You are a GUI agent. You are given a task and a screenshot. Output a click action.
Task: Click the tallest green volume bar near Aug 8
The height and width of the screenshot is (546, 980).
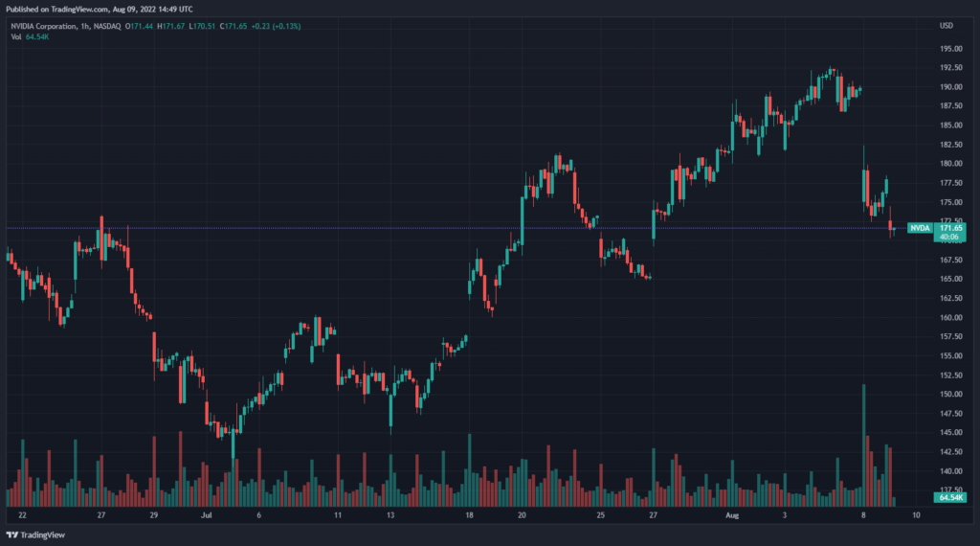click(863, 443)
